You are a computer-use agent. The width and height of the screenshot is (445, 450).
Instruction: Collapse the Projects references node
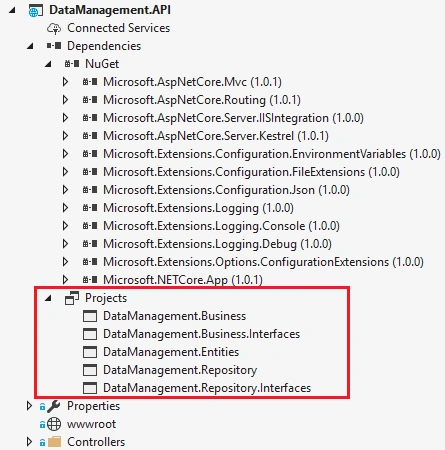coord(48,298)
